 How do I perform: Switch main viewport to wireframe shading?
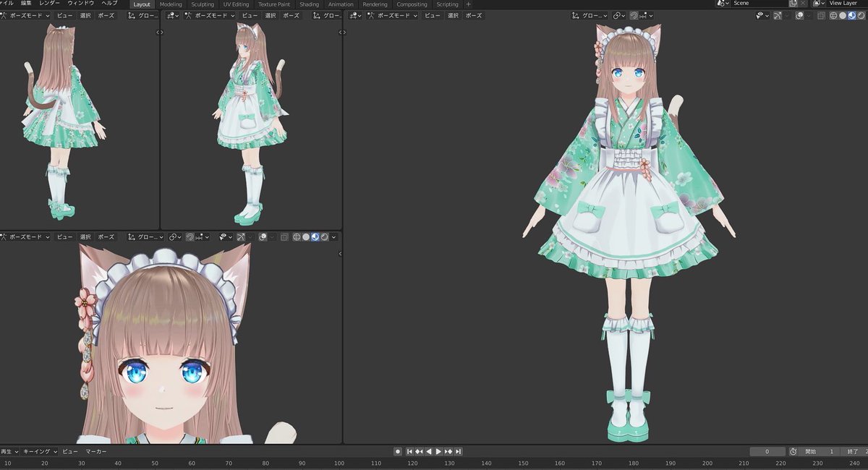click(x=833, y=15)
